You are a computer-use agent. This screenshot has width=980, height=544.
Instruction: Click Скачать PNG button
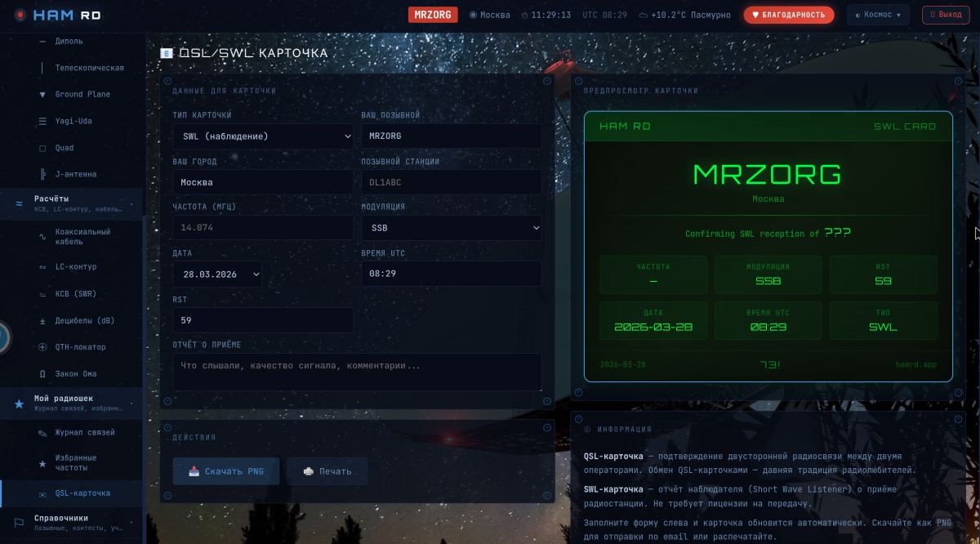pos(226,471)
